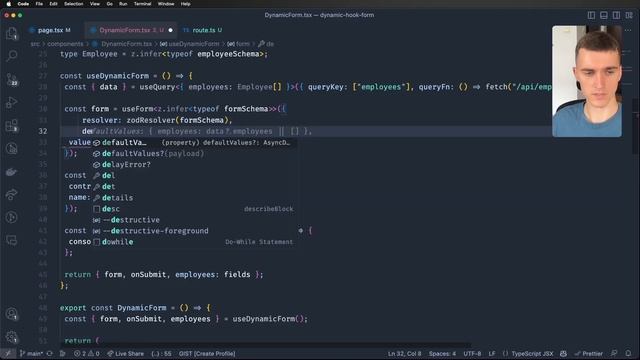Open the Help menu
640x360 pixels.
click(x=186, y=4)
